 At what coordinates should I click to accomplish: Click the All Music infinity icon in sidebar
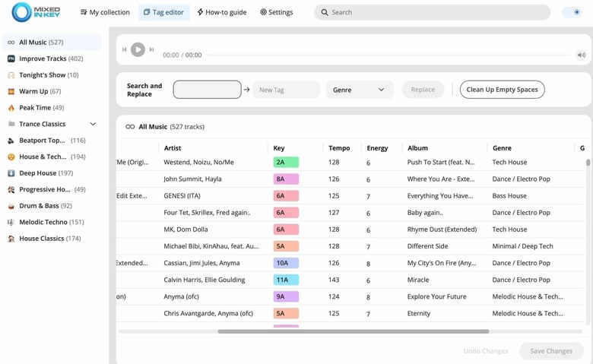tap(11, 43)
